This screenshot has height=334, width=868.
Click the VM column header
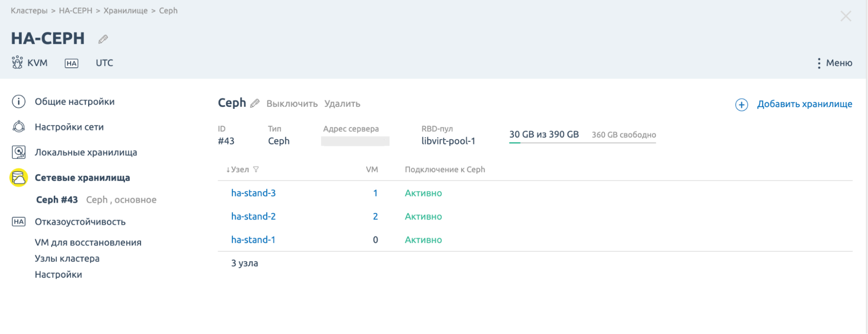click(x=372, y=170)
